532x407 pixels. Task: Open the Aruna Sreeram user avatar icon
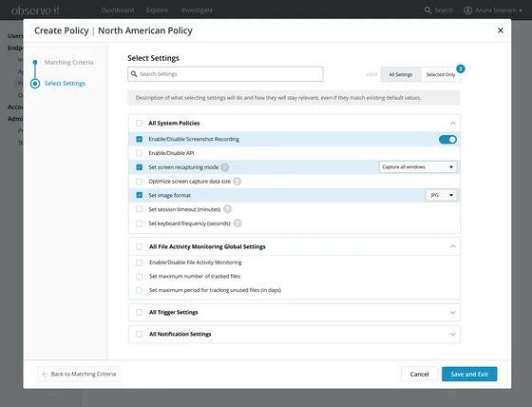pos(467,10)
